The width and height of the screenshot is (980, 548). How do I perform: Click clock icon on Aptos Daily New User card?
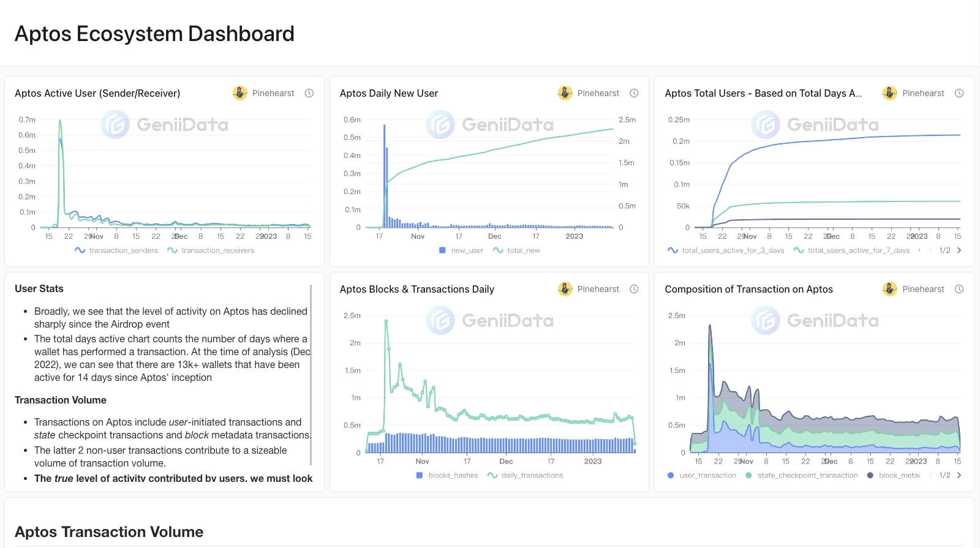635,93
